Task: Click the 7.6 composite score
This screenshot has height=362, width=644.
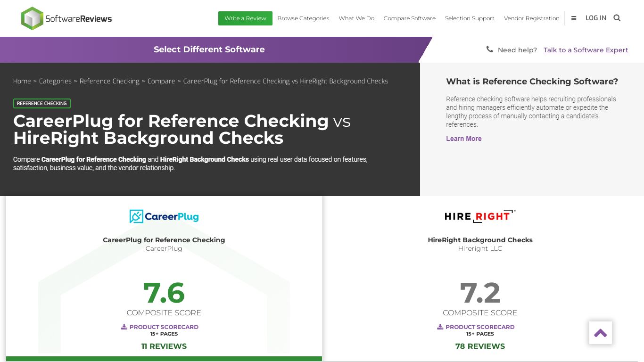Action: 164,293
